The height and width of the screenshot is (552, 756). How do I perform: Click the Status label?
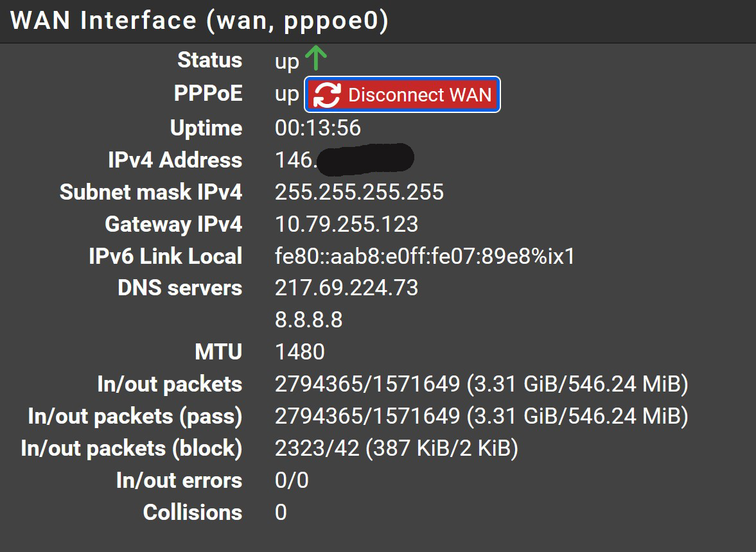(x=210, y=60)
